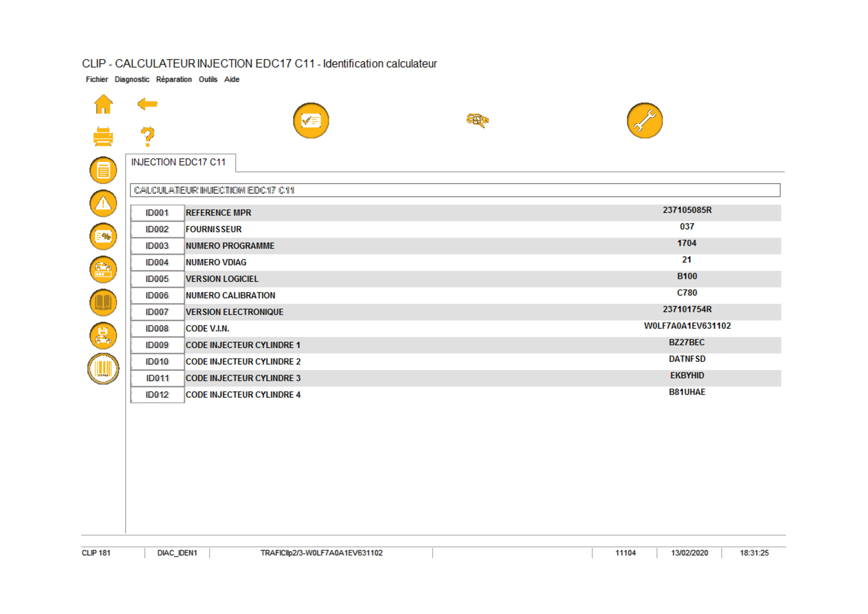The width and height of the screenshot is (868, 614).
Task: Click the ID001 REFERENCE MPR button
Action: 157,213
